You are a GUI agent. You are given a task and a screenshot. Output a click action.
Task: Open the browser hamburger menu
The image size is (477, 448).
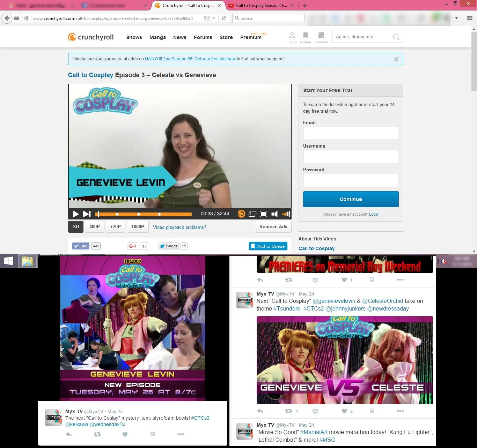click(470, 18)
